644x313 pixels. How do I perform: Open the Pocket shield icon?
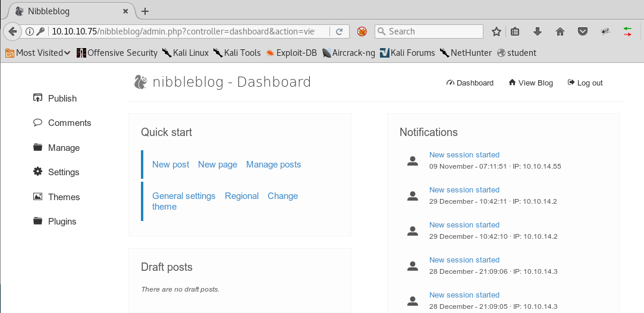[583, 31]
